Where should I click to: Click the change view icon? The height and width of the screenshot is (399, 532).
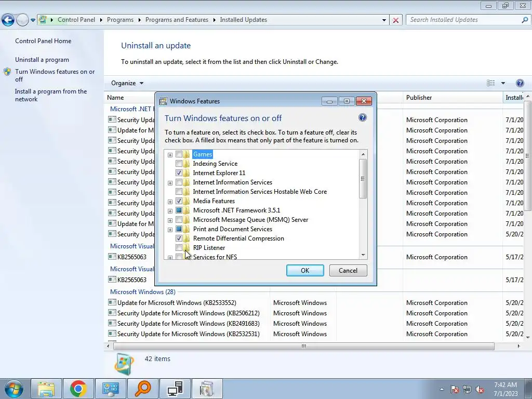490,83
